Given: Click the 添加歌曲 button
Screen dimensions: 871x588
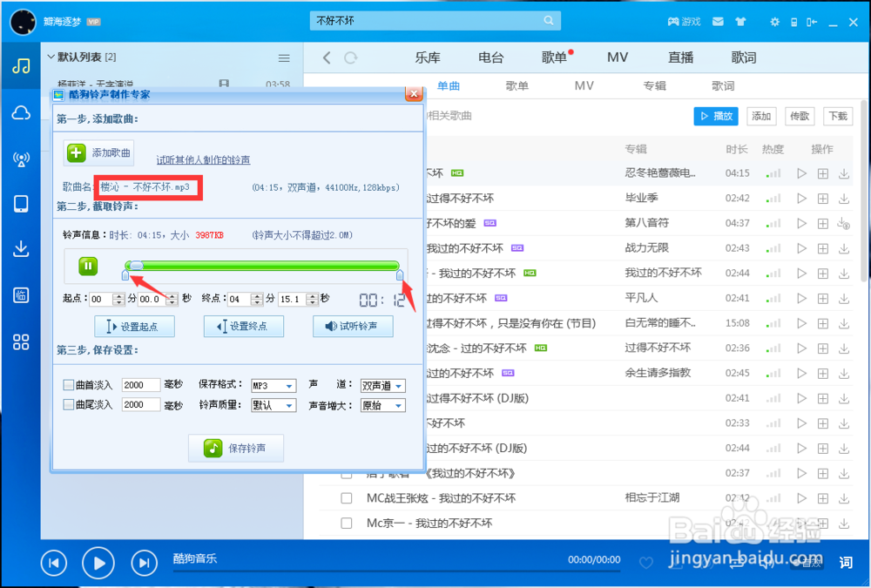Looking at the screenshot, I should click(x=98, y=152).
